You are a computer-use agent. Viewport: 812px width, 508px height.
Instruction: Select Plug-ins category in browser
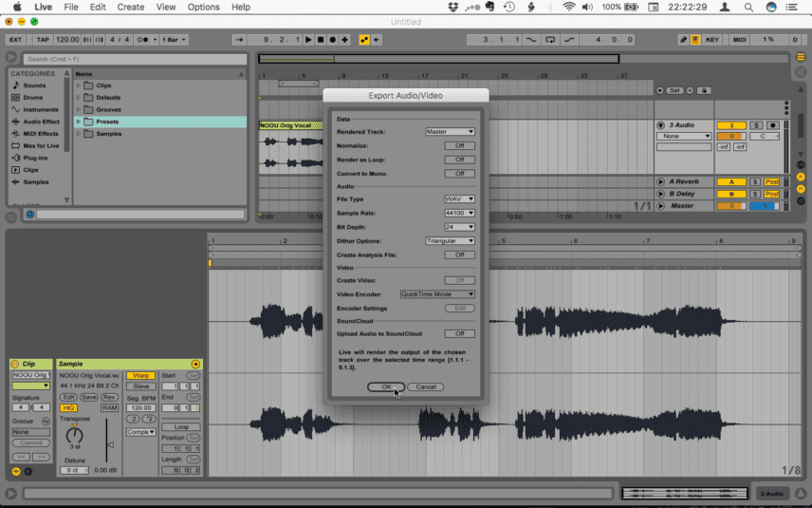35,158
